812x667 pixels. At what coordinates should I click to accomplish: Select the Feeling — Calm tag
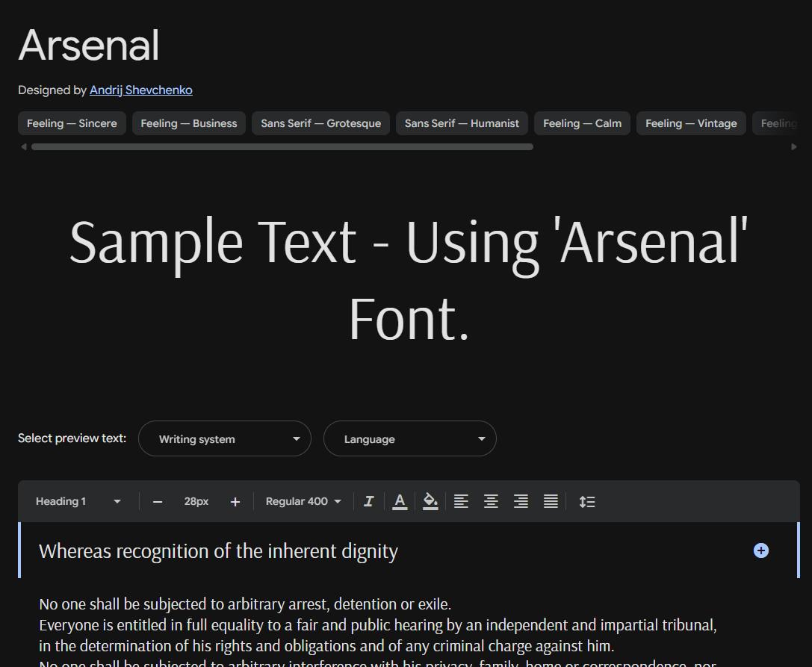(x=582, y=123)
